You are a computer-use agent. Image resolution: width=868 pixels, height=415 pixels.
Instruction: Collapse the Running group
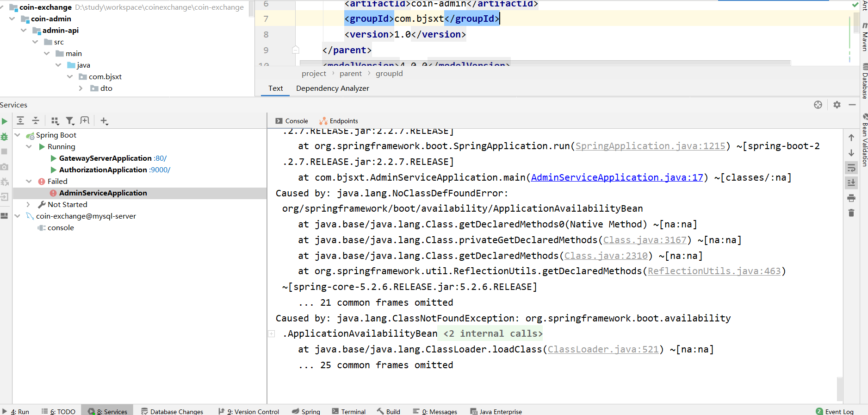pos(29,146)
